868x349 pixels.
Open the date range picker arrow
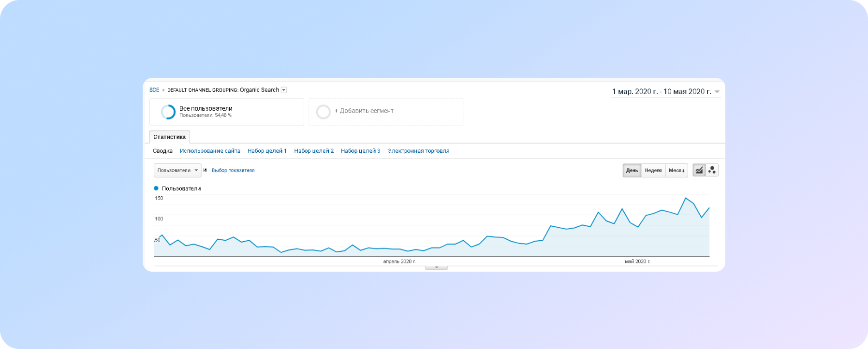coord(717,92)
